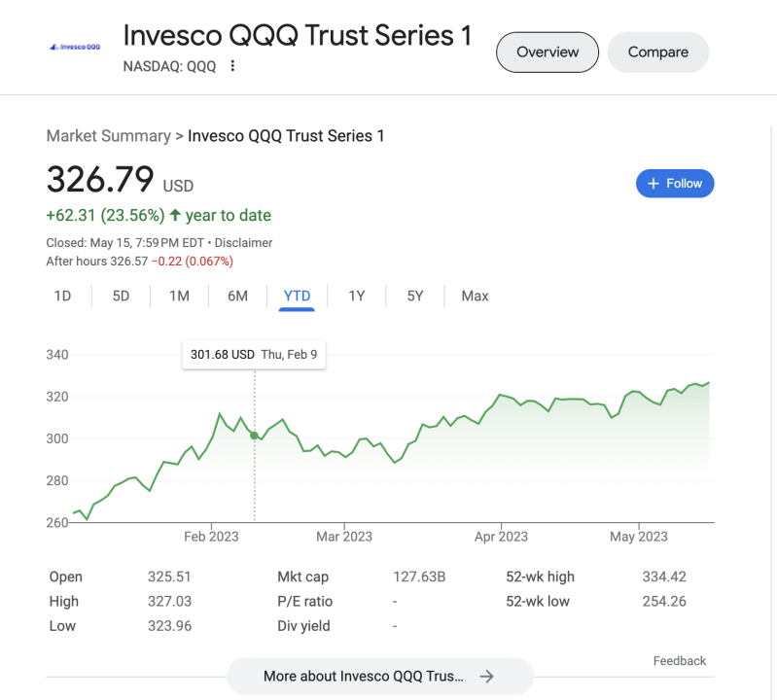Click the Feedback link
The height and width of the screenshot is (700, 777).
680,661
